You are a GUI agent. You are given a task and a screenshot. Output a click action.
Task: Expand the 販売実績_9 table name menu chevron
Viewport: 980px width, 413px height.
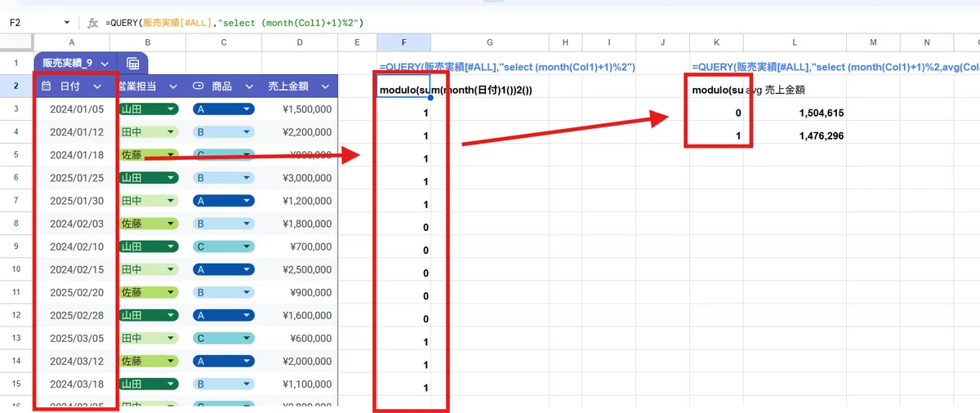pos(105,64)
